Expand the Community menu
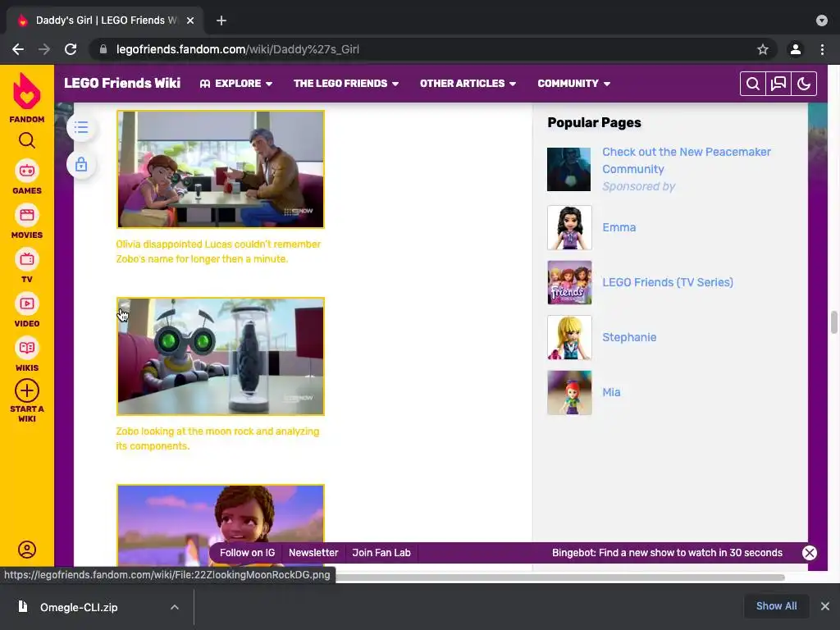This screenshot has width=840, height=630. click(x=573, y=84)
